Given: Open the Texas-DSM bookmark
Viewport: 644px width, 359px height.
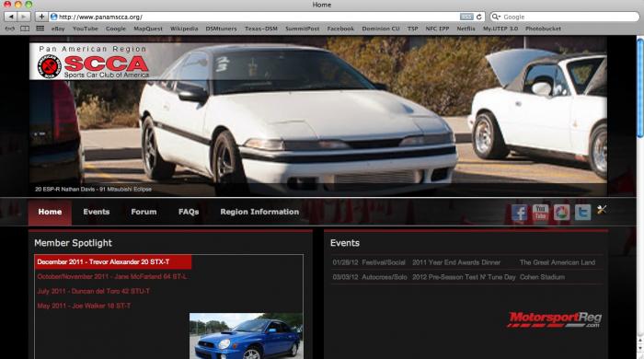Looking at the screenshot, I should pos(261,29).
